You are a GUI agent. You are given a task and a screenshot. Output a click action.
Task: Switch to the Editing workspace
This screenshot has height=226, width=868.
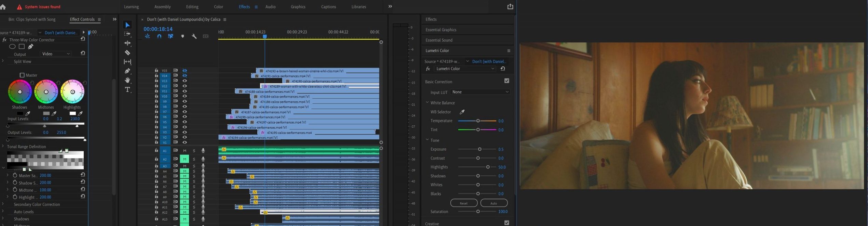pos(192,7)
